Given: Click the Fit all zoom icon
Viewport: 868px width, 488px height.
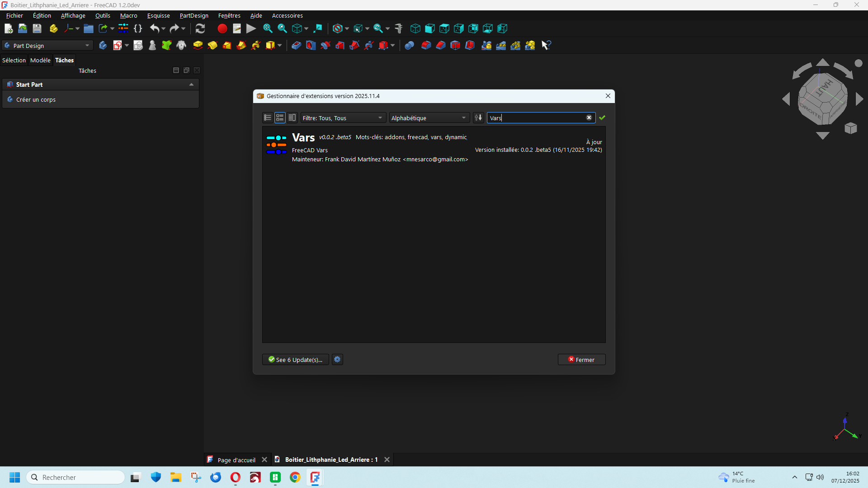Looking at the screenshot, I should tap(268, 28).
